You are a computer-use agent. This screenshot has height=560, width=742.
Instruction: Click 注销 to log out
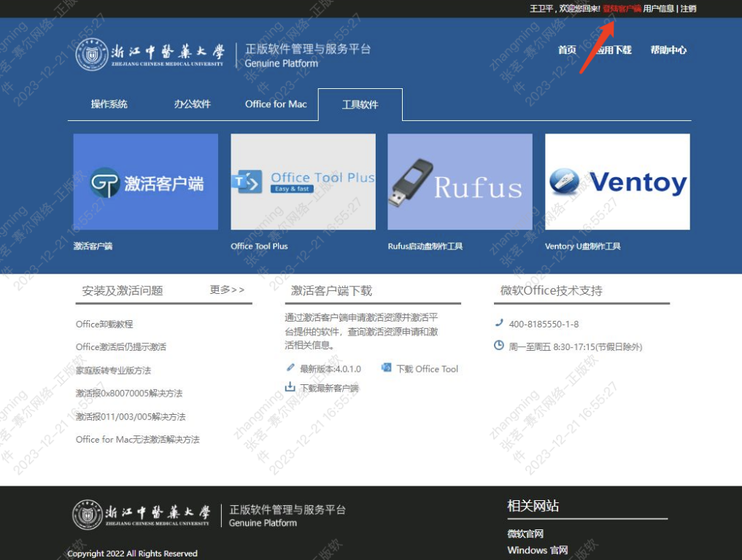coord(688,9)
